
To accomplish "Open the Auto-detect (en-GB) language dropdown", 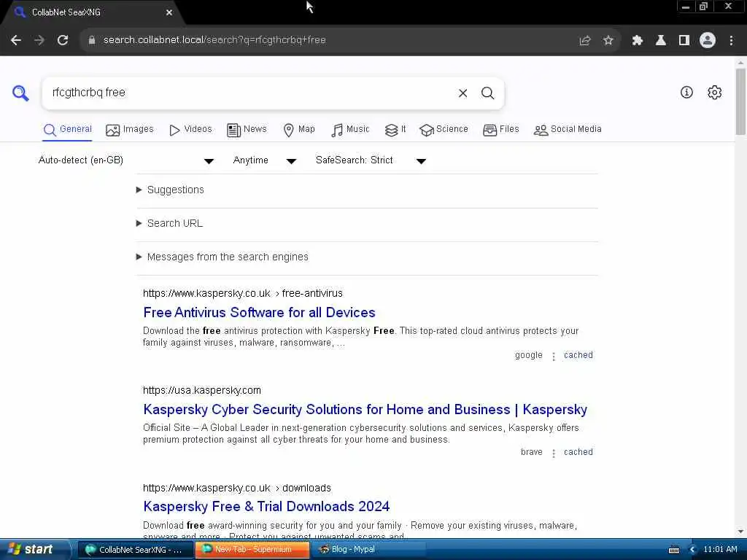I will [x=126, y=160].
